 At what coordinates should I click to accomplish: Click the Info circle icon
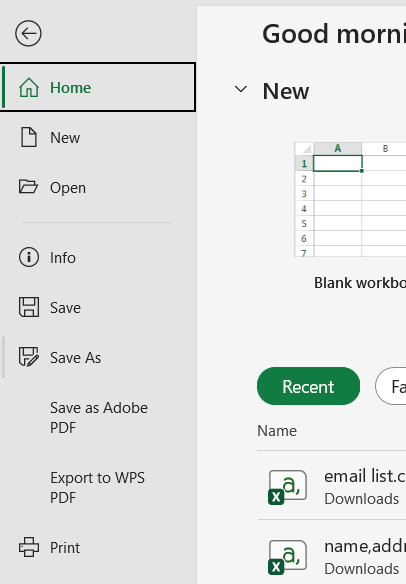29,257
